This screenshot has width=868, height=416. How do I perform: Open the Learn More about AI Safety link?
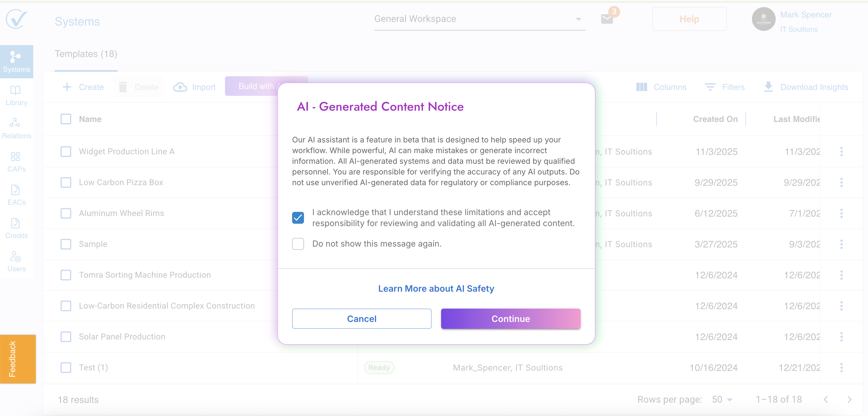[436, 289]
